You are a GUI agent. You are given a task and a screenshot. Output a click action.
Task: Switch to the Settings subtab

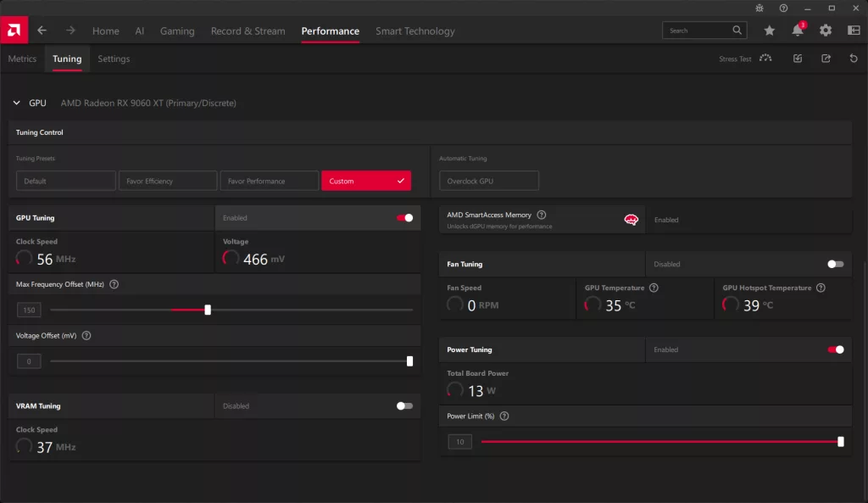coord(114,59)
